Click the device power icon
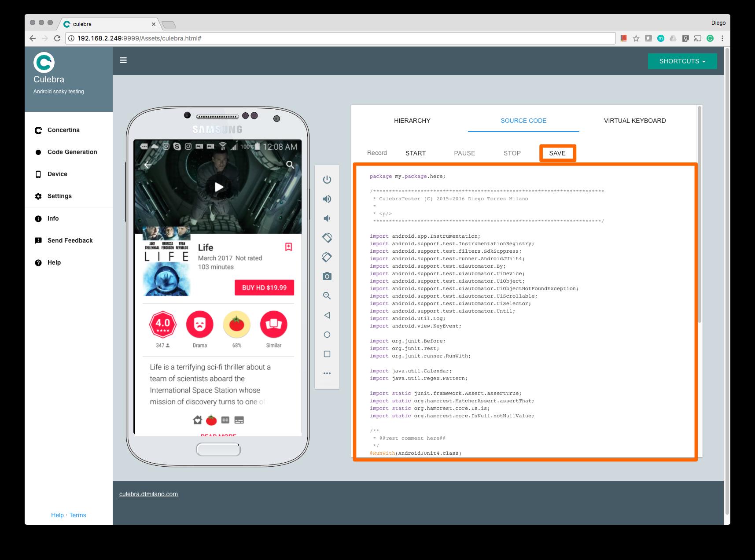This screenshot has width=755, height=560. click(x=327, y=180)
